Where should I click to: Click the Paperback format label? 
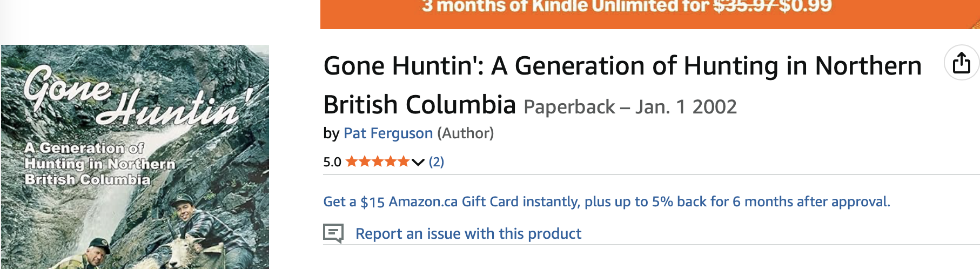(x=569, y=107)
